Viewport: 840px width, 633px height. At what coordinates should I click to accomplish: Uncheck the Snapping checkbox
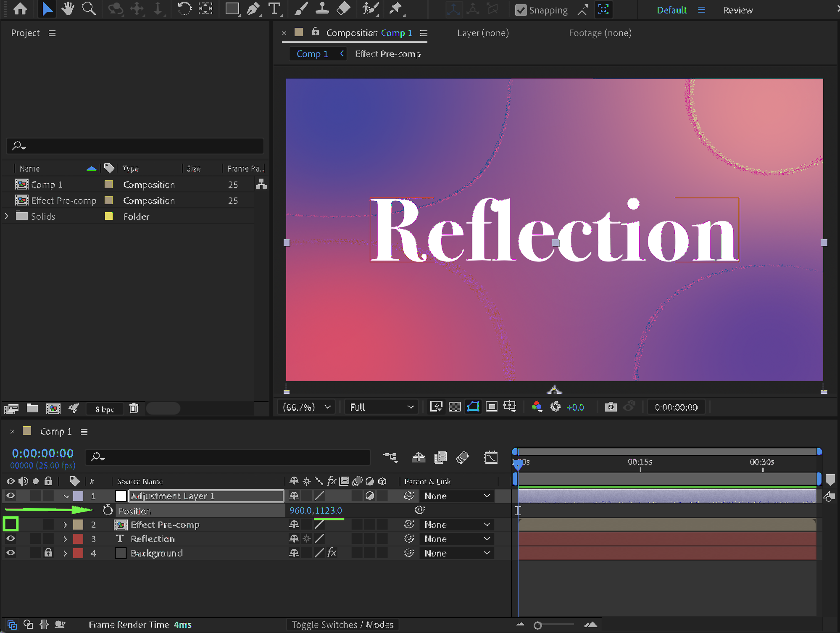point(521,10)
